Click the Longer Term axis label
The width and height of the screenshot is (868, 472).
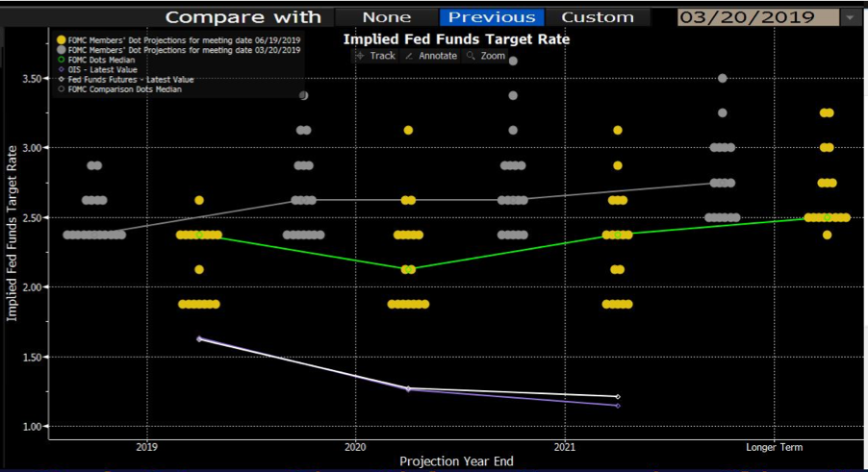(x=774, y=447)
